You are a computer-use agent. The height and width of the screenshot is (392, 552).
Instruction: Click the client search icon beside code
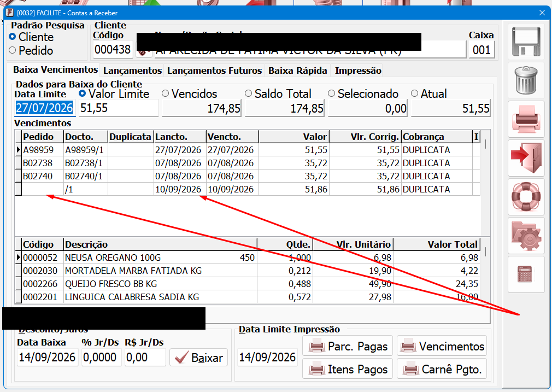143,52
